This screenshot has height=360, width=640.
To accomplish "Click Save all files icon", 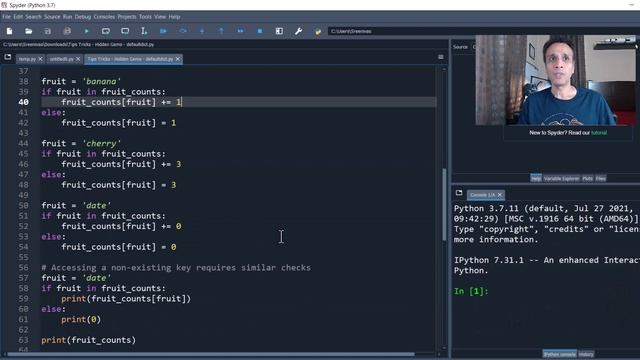I will [67, 31].
